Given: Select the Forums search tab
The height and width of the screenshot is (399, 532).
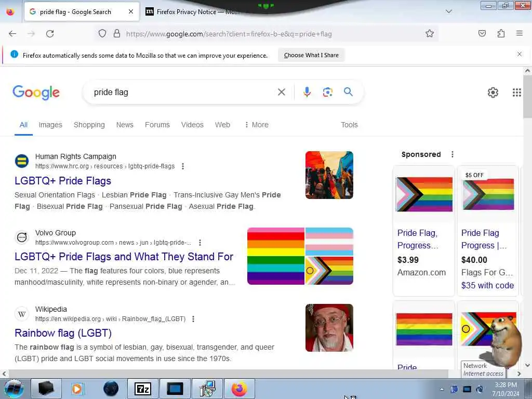Looking at the screenshot, I should 157,125.
